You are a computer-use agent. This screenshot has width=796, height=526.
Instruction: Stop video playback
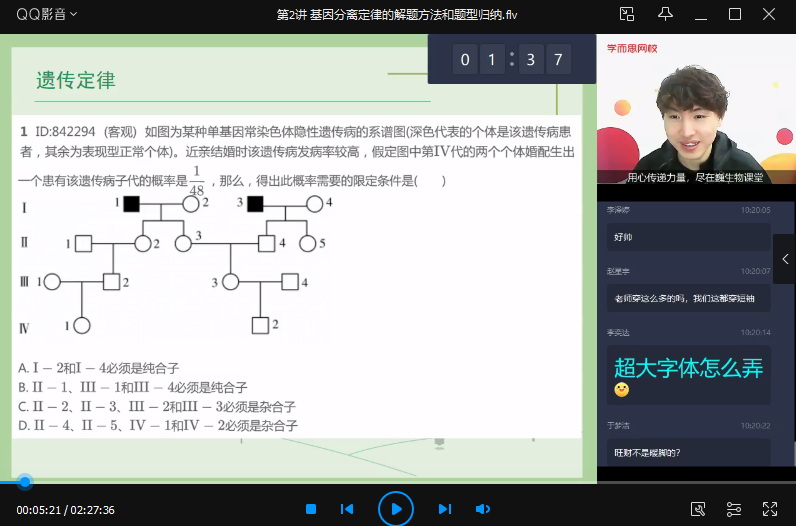[x=311, y=509]
